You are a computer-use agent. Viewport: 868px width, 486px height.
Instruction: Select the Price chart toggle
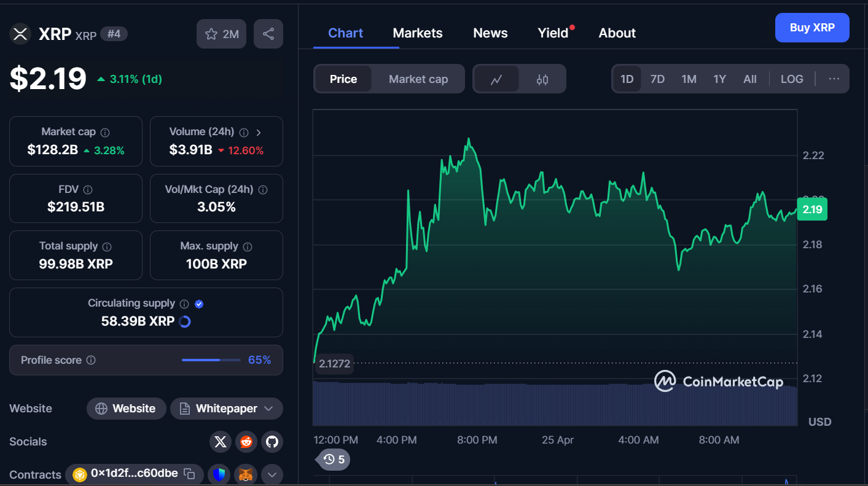343,79
